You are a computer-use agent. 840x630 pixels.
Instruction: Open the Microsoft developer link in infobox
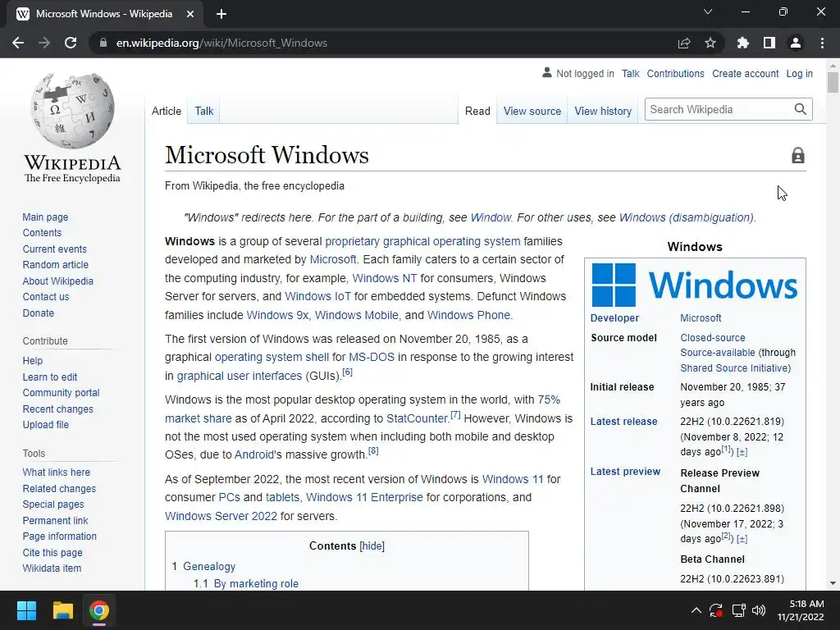tap(701, 317)
